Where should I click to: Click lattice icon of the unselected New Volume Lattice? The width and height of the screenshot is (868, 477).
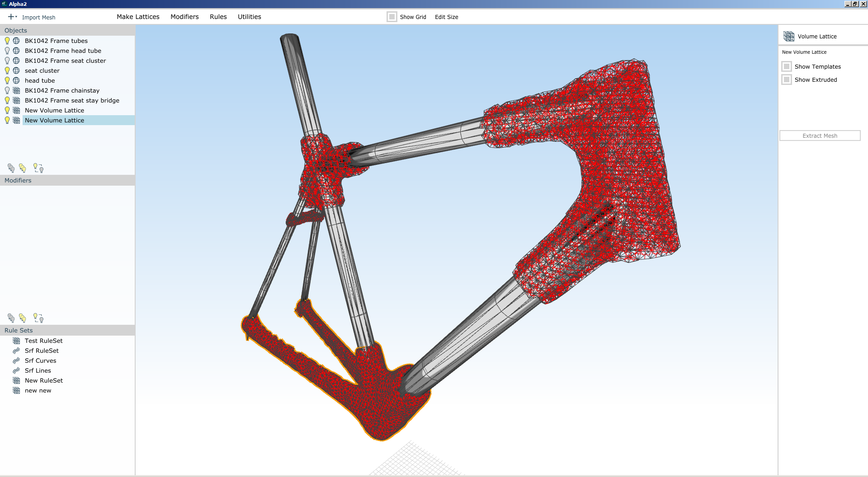coord(16,110)
